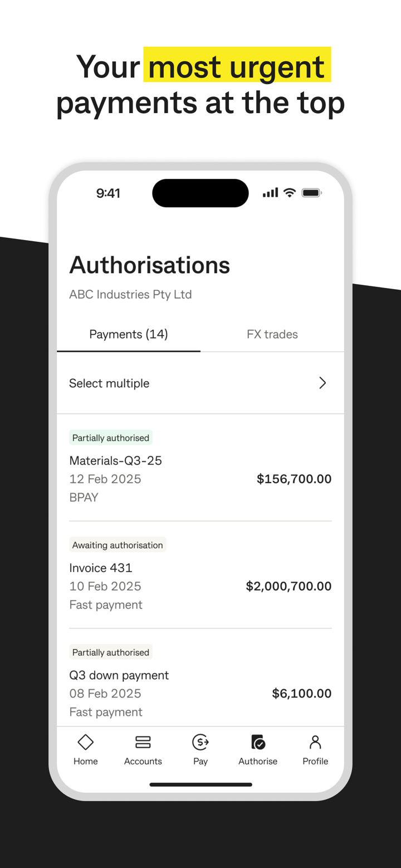Tap the $2,000,700.00 amount
Image resolution: width=401 pixels, height=868 pixels.
tap(288, 586)
